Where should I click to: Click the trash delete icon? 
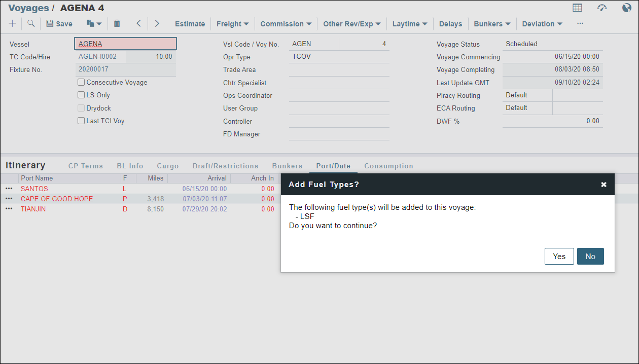coord(117,23)
